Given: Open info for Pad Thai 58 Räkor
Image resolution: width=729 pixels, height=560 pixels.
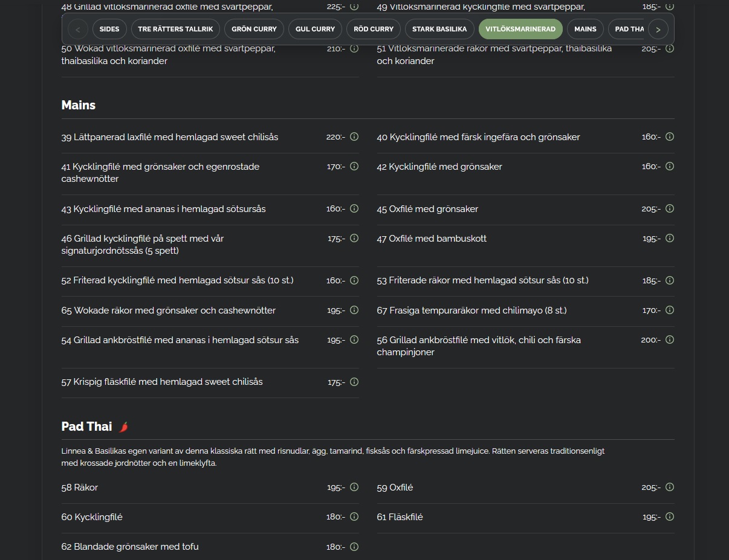Looking at the screenshot, I should pyautogui.click(x=354, y=488).
